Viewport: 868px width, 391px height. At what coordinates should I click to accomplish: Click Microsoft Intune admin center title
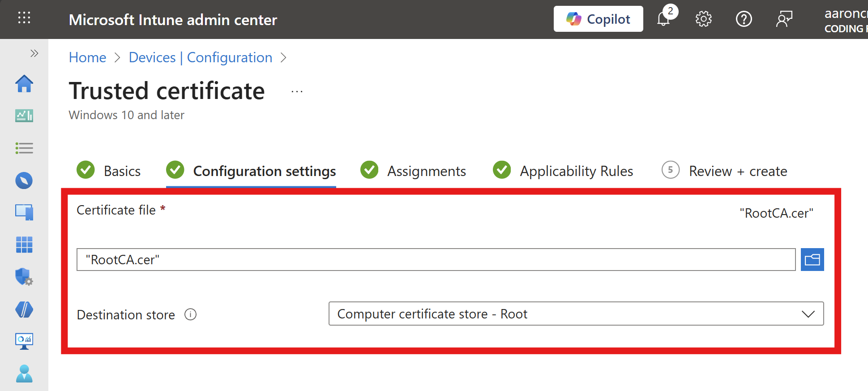173,20
